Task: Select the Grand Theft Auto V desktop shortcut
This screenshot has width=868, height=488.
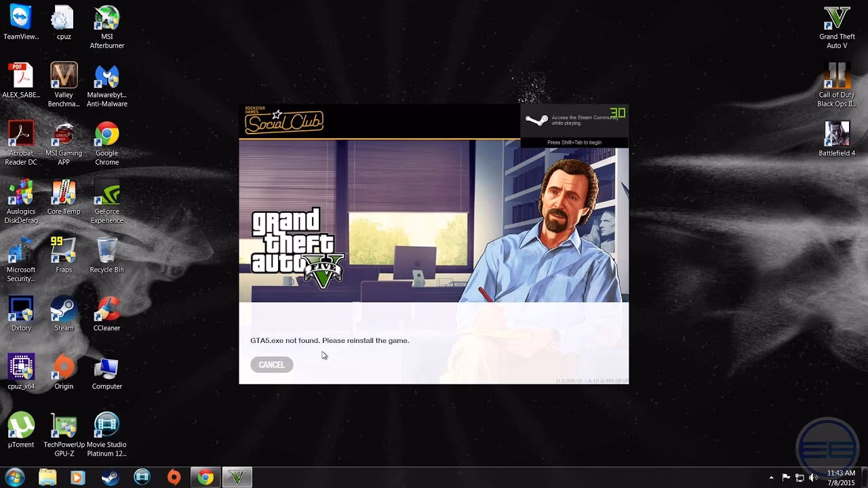Action: point(837,27)
